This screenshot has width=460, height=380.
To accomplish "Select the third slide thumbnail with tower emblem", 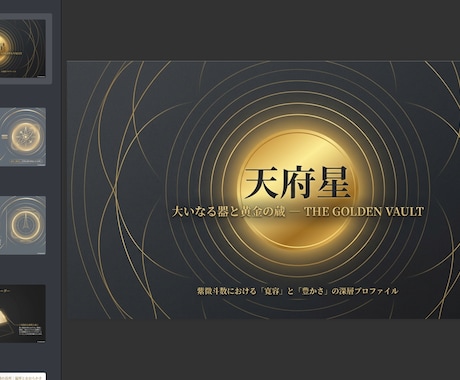I will (23, 225).
